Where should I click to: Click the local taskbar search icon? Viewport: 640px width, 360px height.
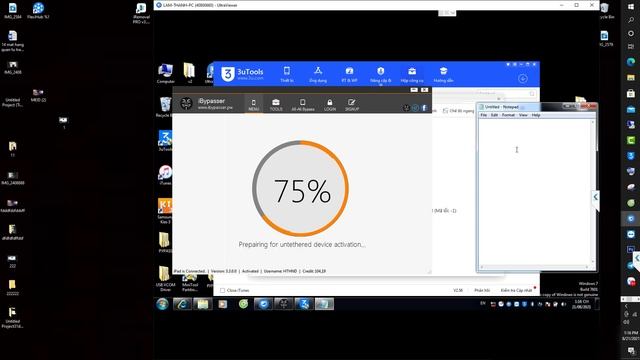(631, 20)
